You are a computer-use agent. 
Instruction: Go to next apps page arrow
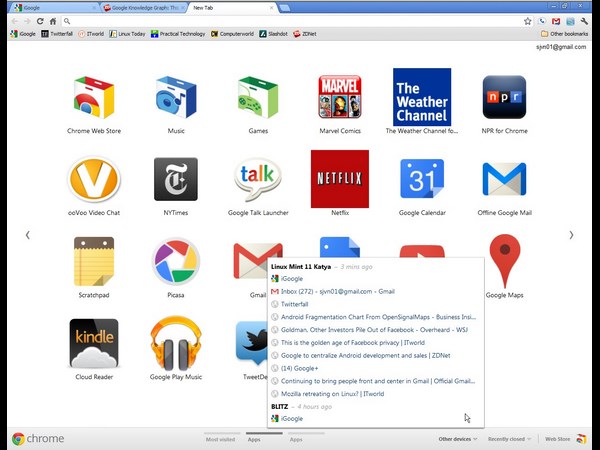(571, 235)
